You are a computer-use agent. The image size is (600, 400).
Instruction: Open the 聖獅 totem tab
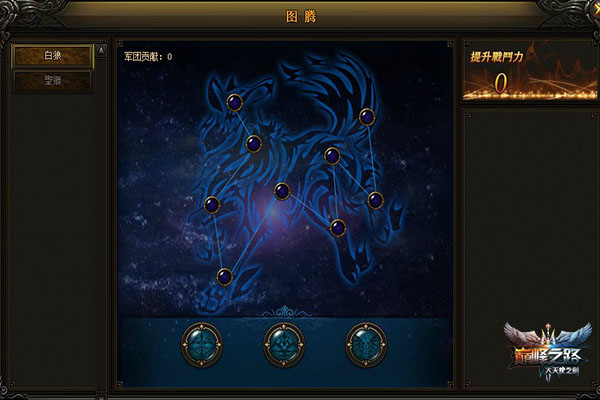[x=52, y=81]
